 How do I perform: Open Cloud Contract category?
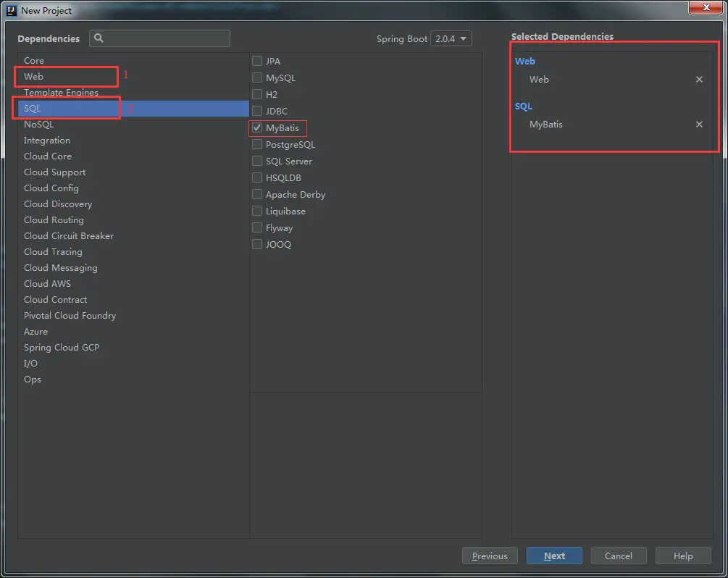click(x=133, y=299)
